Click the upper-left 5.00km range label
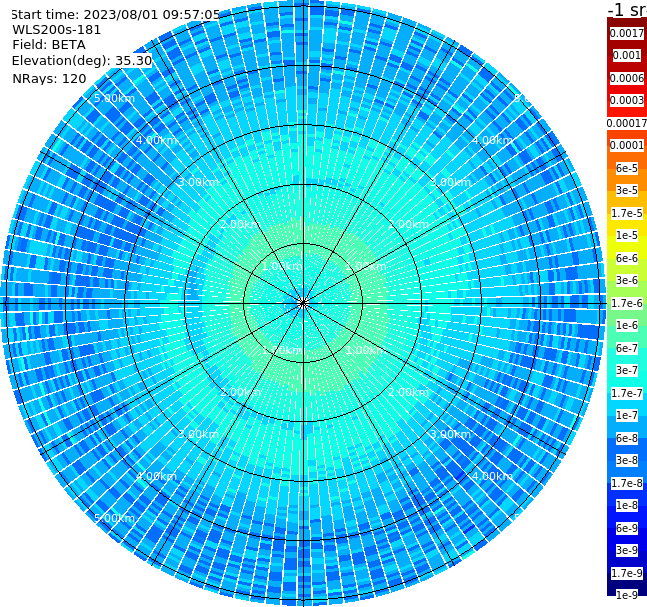Screen dimensions: 647x607 tap(114, 98)
